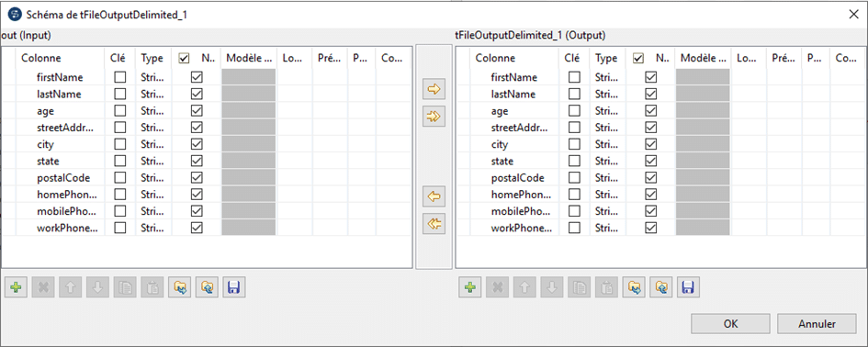The image size is (868, 347).
Task: Export the Input schema via the second folder icon
Action: click(207, 287)
